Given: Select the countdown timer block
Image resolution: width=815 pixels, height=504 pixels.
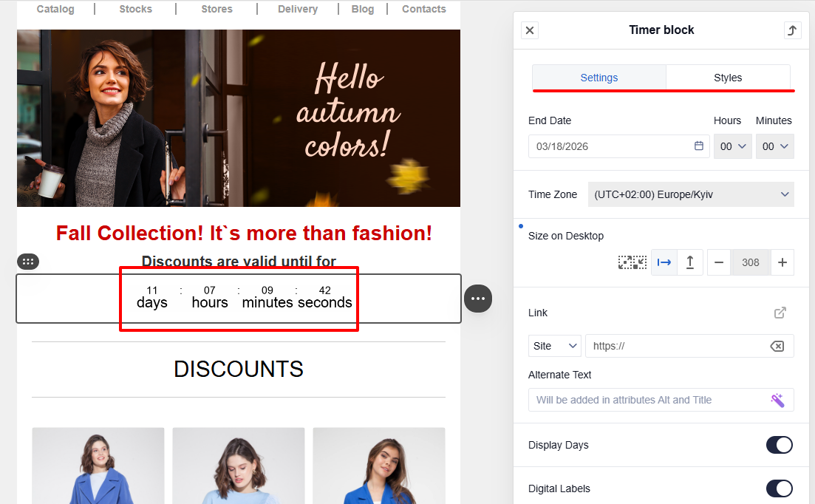Looking at the screenshot, I should coord(239,299).
